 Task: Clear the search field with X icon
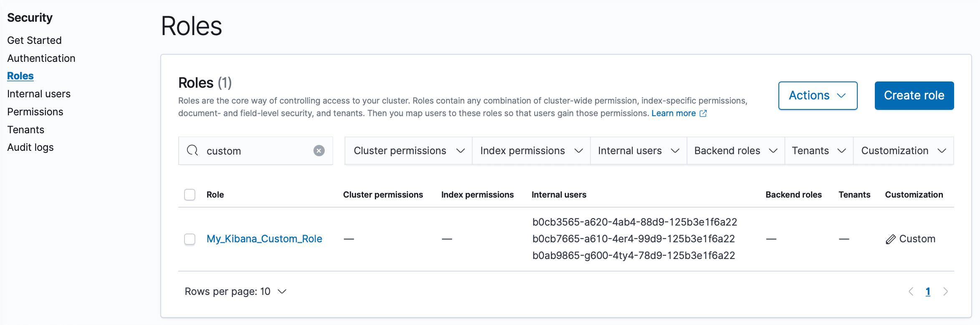pyautogui.click(x=319, y=151)
